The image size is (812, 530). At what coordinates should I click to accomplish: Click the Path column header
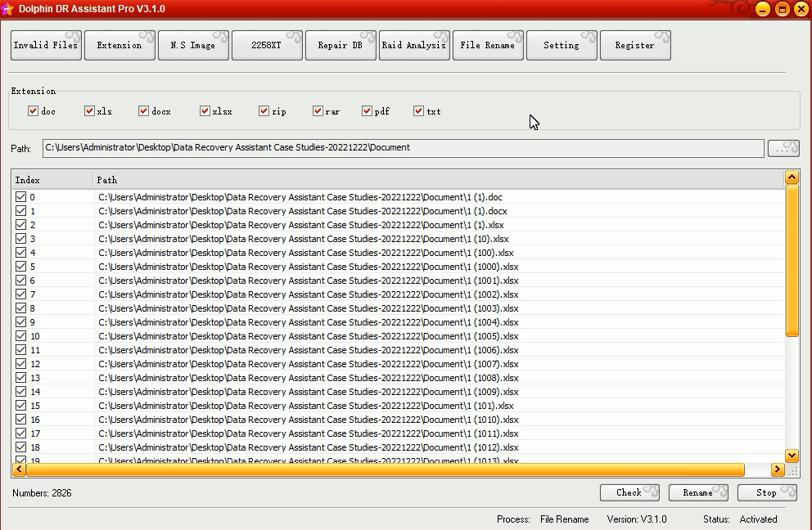tap(439, 180)
